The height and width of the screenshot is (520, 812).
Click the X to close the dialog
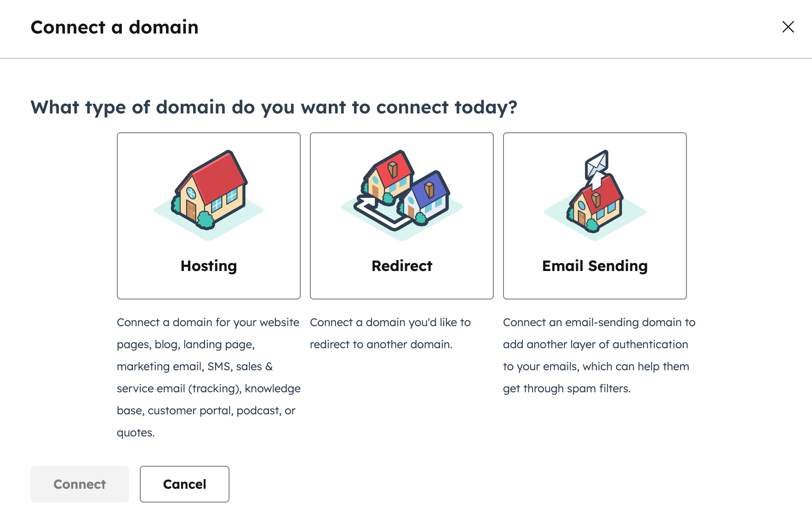tap(788, 28)
